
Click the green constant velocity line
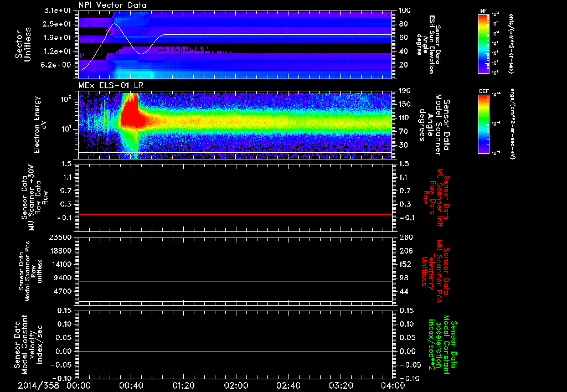point(235,351)
